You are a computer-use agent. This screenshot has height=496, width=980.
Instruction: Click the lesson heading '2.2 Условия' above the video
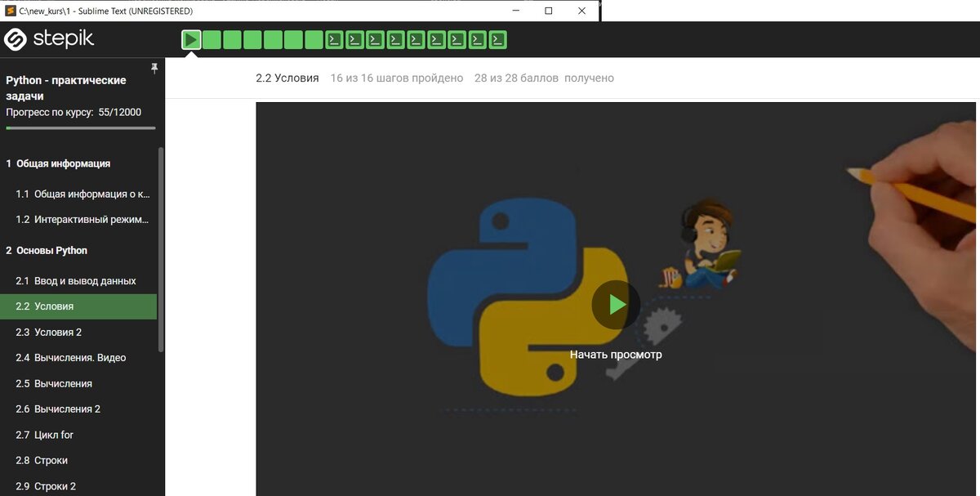tap(287, 78)
